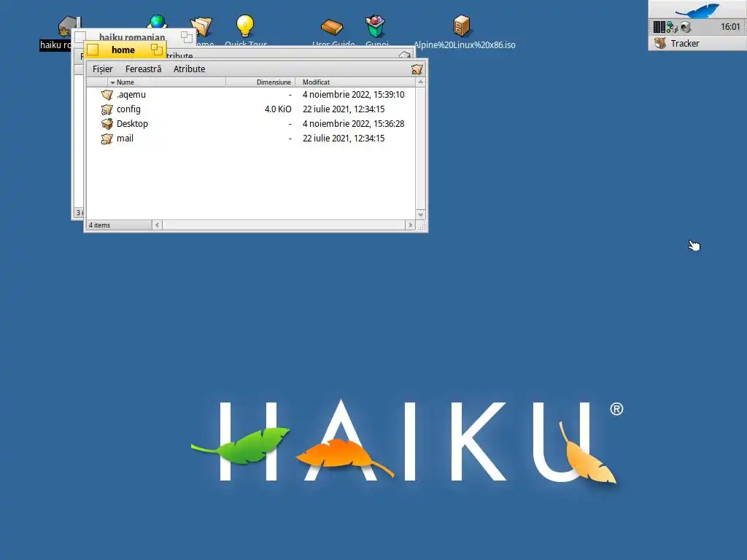Select the home folder desktop icon
Image resolution: width=747 pixels, height=560 pixels.
click(x=201, y=27)
